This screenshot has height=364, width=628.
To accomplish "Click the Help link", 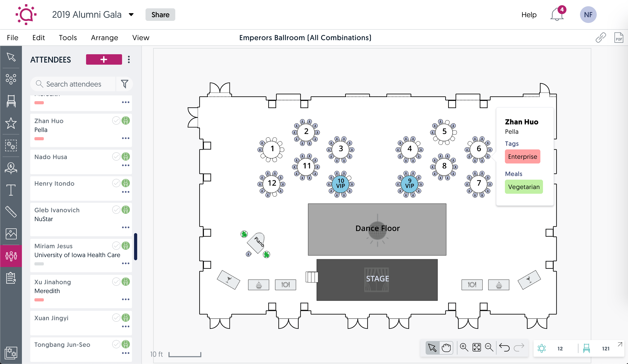I will point(529,15).
